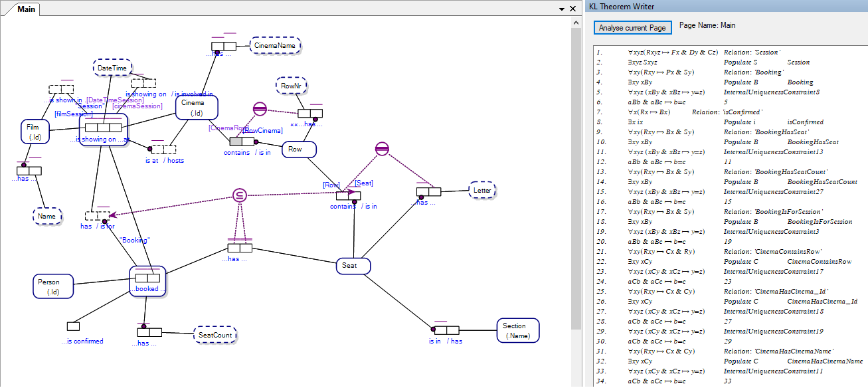Select the CinemaName value type shape
The width and height of the screenshot is (868, 390).
coord(276,46)
